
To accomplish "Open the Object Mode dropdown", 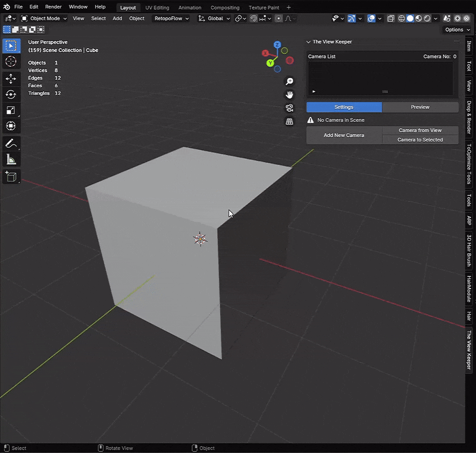I will 43,18.
